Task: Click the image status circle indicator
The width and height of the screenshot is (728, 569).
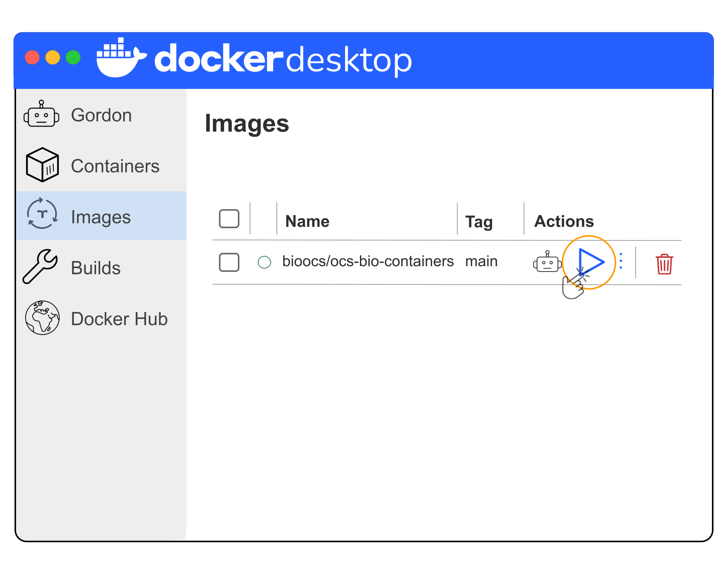Action: point(264,262)
